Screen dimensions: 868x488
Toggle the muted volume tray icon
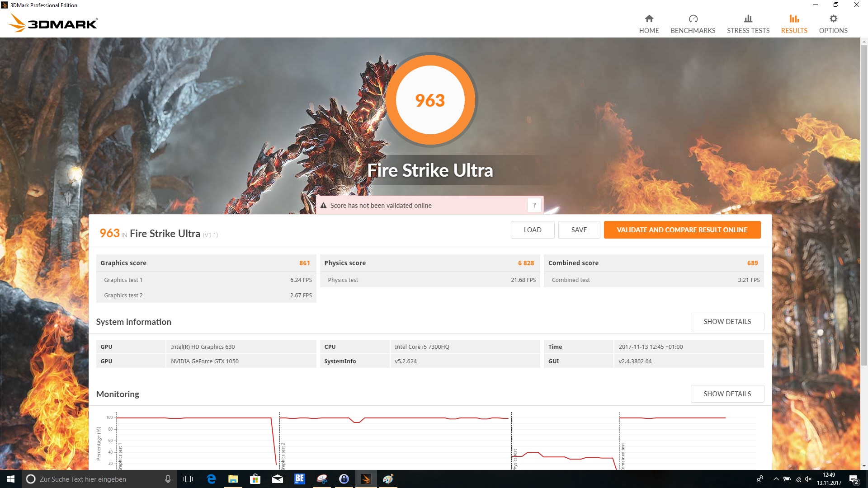tap(808, 479)
